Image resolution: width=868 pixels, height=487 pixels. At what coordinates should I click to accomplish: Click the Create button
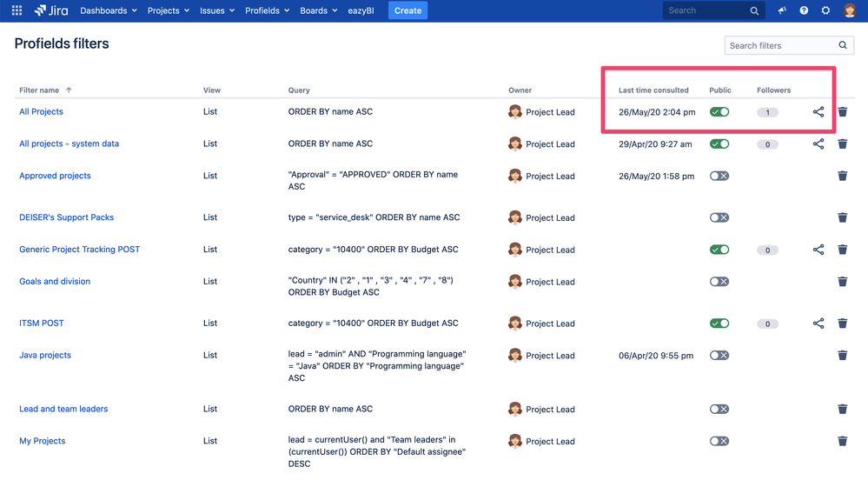click(x=407, y=10)
